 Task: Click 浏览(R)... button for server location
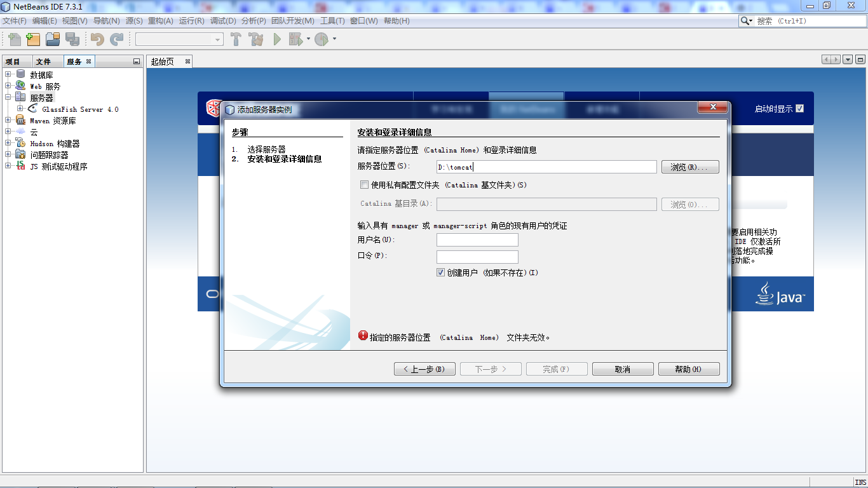tap(690, 167)
